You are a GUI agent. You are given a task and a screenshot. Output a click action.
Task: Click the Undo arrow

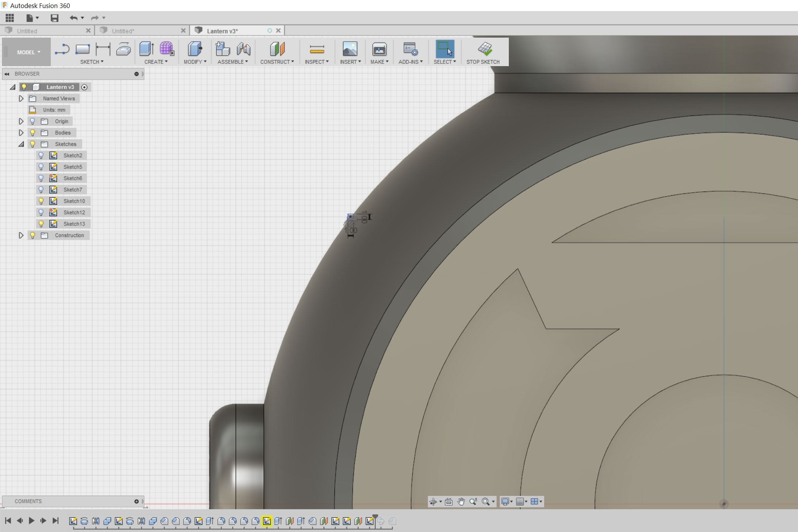pyautogui.click(x=74, y=18)
